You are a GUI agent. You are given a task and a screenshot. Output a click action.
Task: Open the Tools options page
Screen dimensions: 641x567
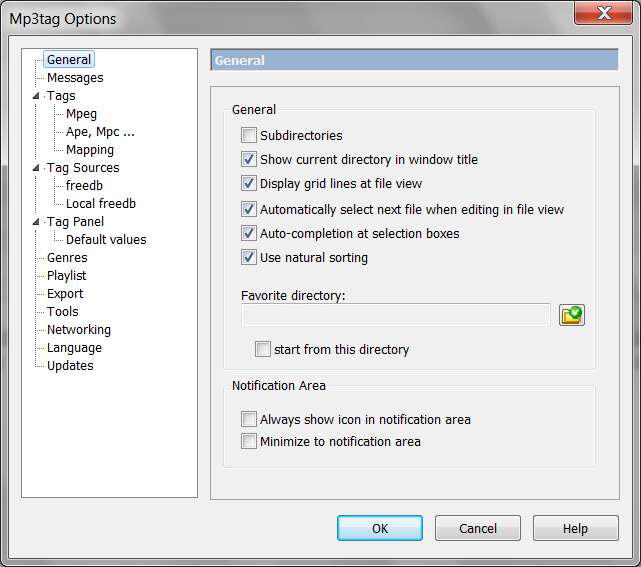[63, 312]
